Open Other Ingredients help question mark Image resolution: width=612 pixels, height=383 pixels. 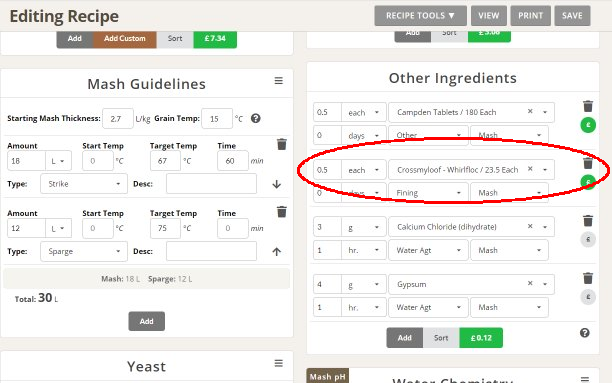point(584,333)
